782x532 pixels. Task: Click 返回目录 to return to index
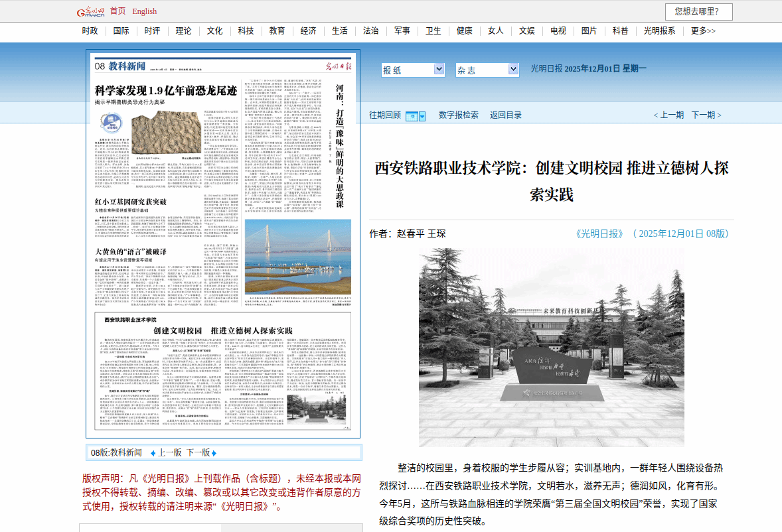click(506, 115)
